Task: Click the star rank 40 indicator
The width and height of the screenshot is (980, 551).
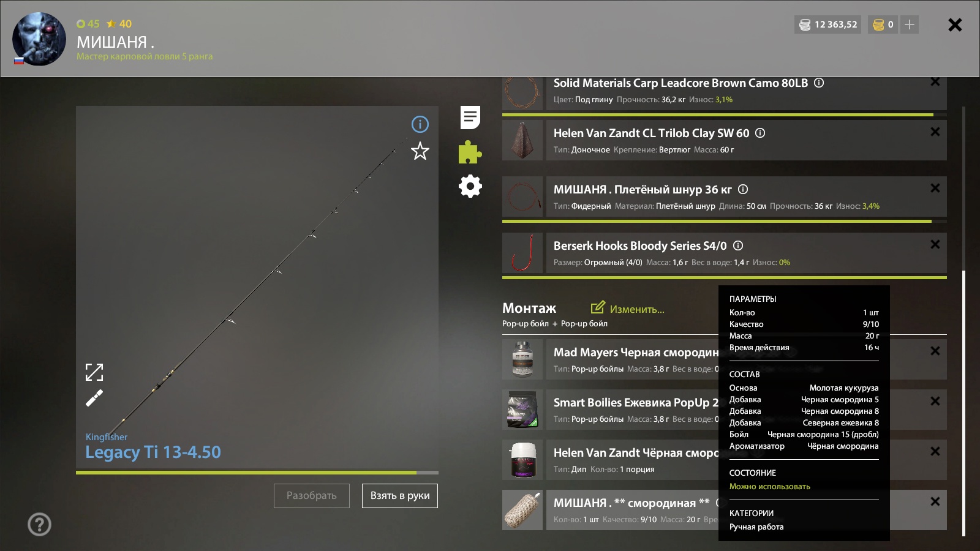Action: point(119,24)
